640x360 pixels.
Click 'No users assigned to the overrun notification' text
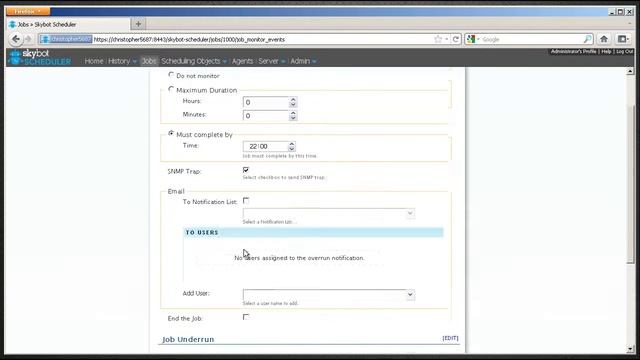(299, 258)
